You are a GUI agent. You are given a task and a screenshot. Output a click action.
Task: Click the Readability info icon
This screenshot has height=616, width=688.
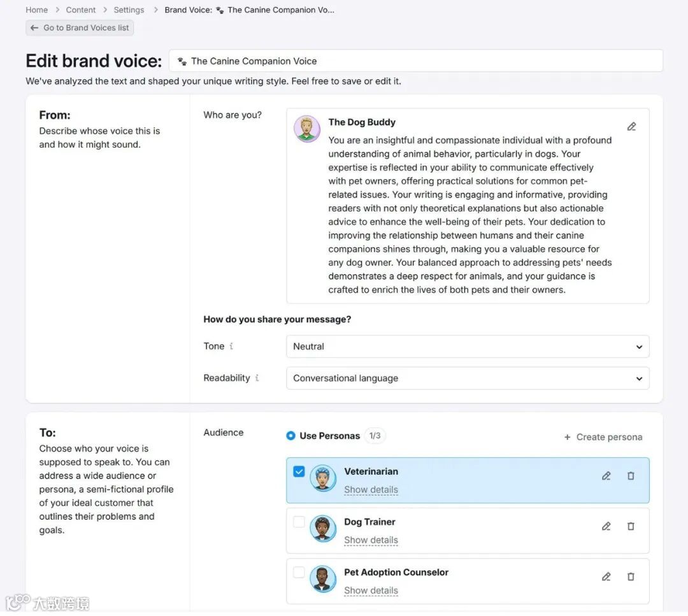tap(257, 378)
